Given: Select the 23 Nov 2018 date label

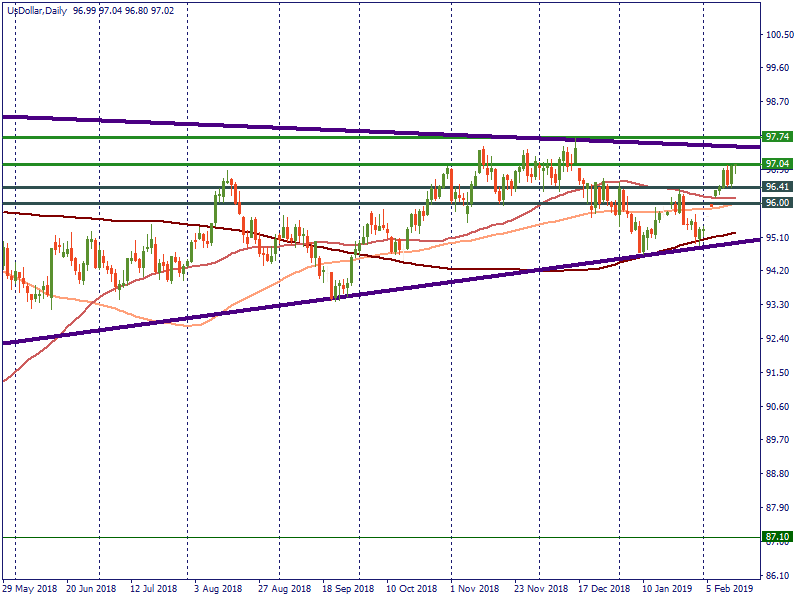Looking at the screenshot, I should pos(541,590).
